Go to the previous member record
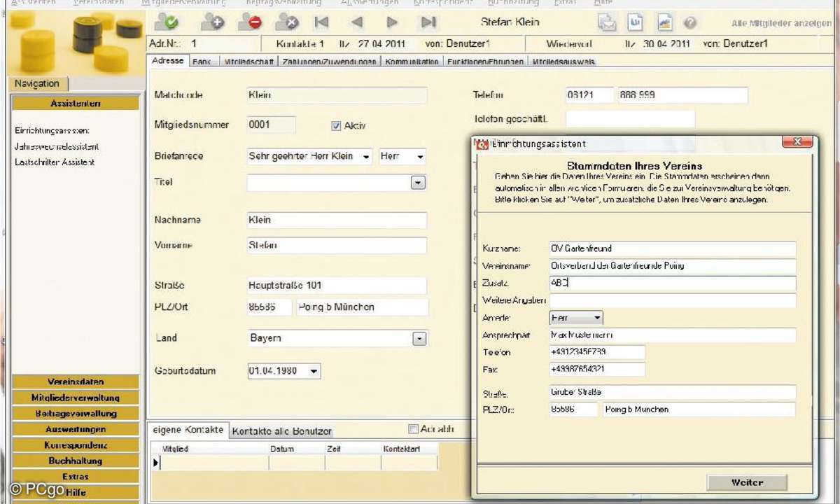 [x=357, y=22]
